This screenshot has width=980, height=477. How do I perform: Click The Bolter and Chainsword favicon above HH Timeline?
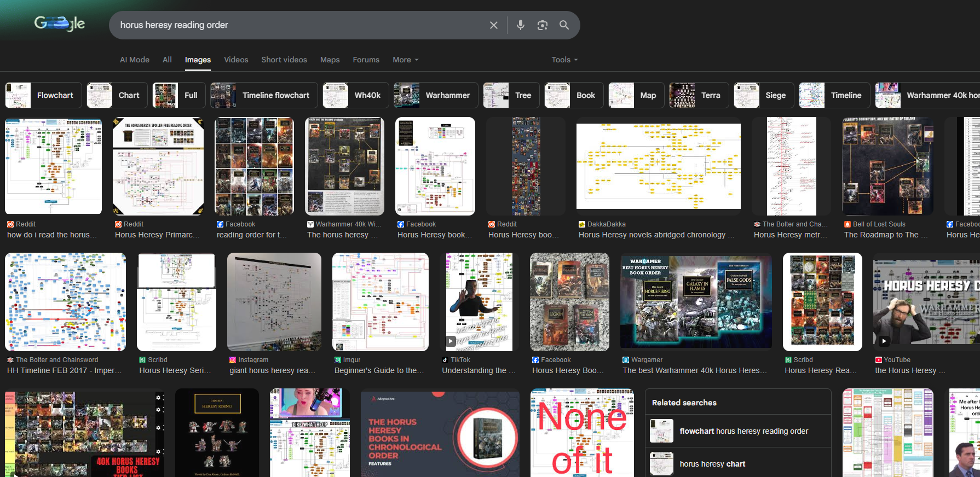10,360
